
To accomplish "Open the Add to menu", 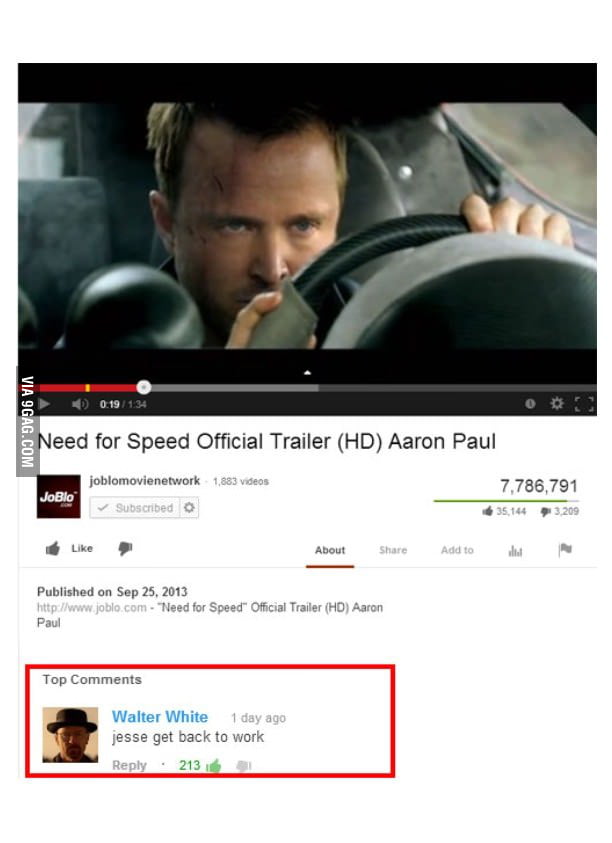I will point(457,550).
